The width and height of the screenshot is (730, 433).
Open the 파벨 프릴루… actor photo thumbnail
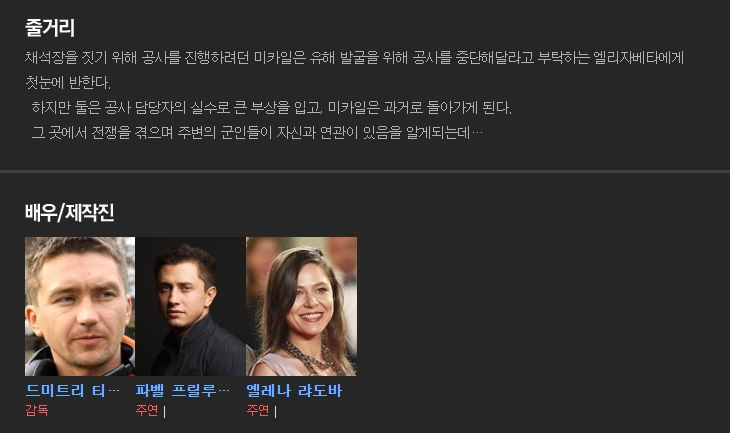(x=190, y=306)
